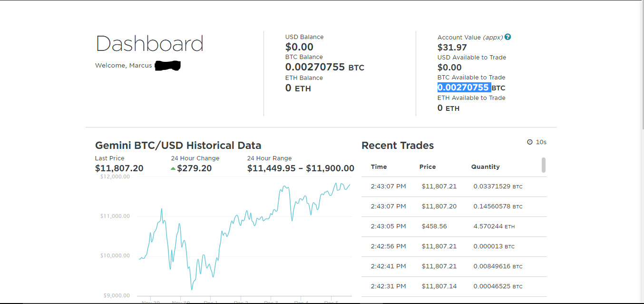Image resolution: width=644 pixels, height=304 pixels.
Task: Click the highlighted BTC Available to Trade amount
Action: [463, 88]
